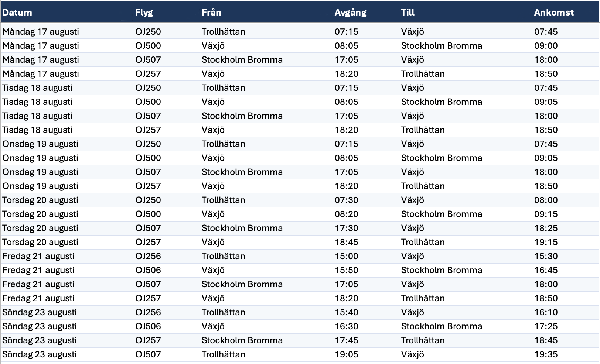Select OJ506 on Söndag 23 augusti
The image size is (600, 364).
(x=148, y=326)
